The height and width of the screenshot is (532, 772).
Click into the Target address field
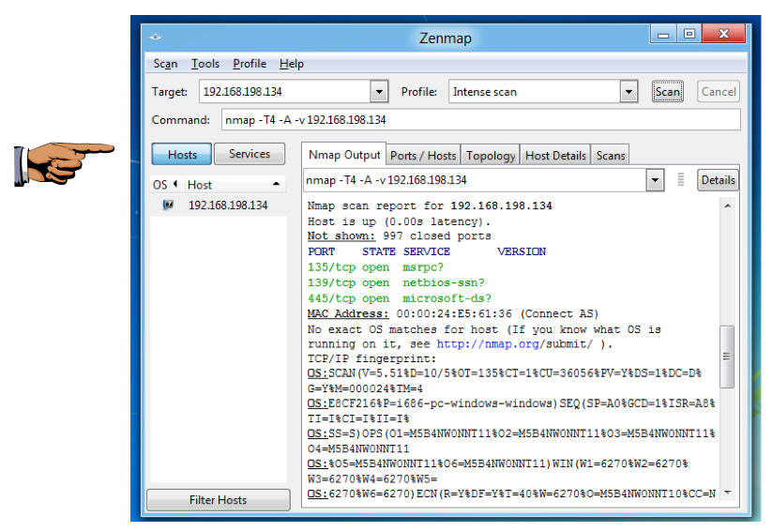coord(285,92)
